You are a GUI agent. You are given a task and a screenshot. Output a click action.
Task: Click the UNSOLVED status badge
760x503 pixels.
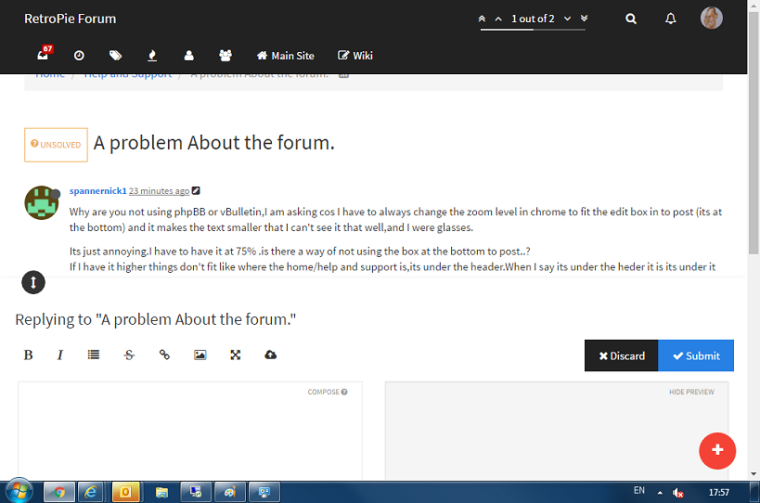click(56, 144)
